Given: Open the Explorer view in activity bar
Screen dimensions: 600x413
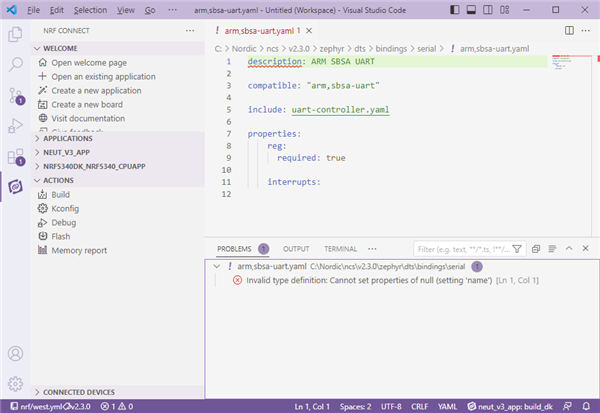Looking at the screenshot, I should (15, 34).
